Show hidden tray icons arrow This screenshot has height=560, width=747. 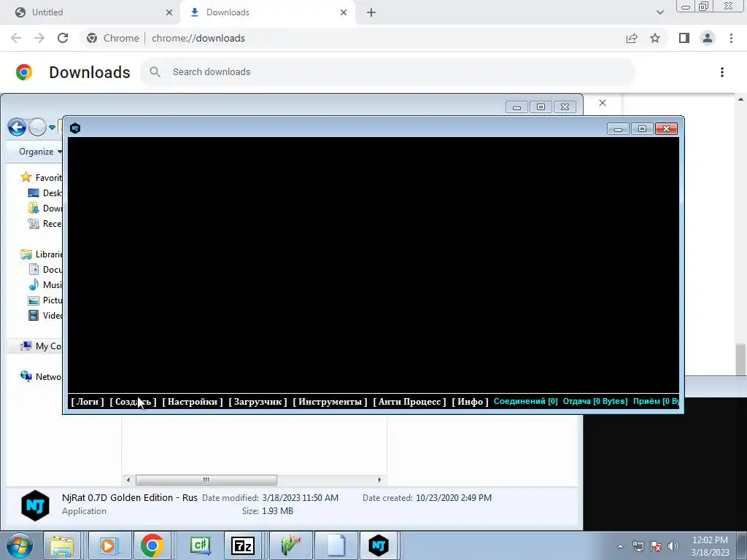point(620,546)
